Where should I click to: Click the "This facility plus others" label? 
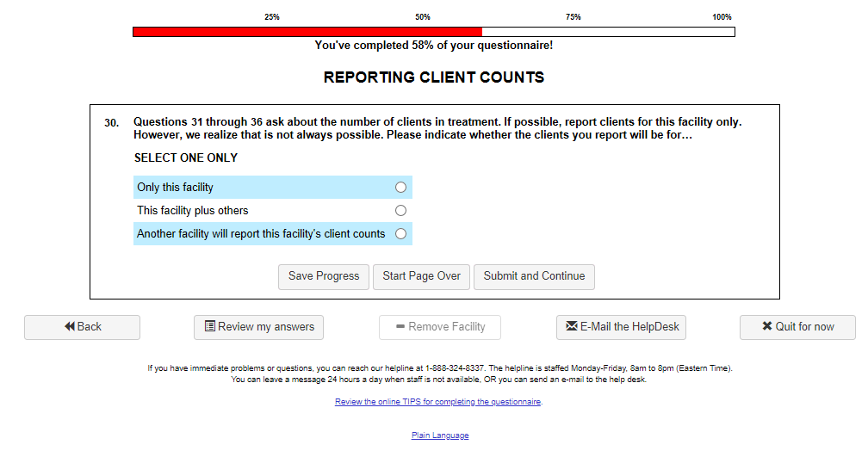point(193,211)
